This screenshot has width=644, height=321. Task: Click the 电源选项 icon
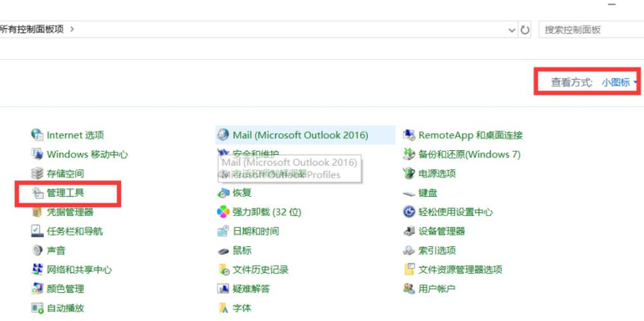409,173
